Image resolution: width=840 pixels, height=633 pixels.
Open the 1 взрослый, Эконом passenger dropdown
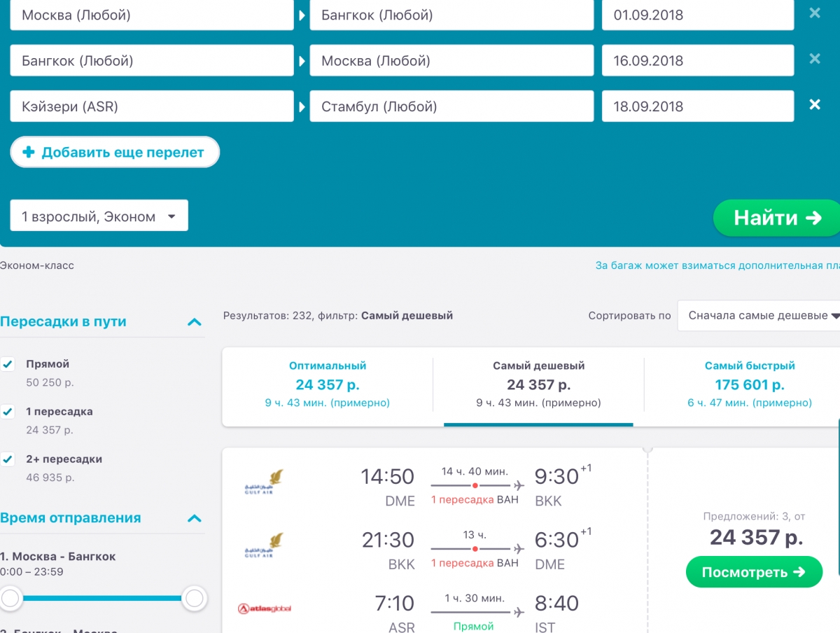[x=99, y=216]
